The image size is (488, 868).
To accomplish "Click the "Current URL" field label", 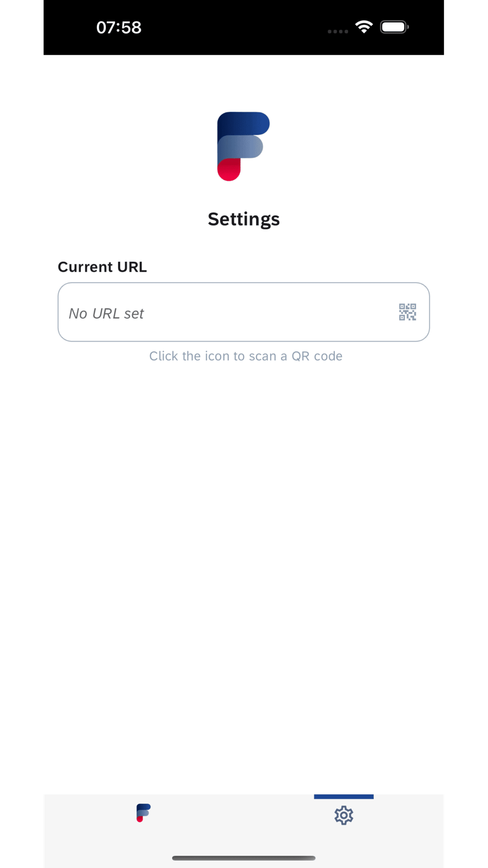I will (x=102, y=267).
